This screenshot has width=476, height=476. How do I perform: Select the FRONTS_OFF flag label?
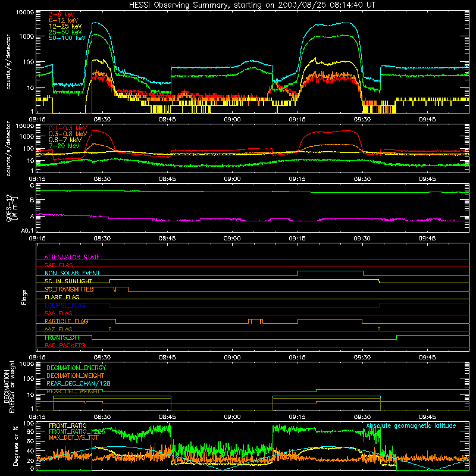[63, 337]
